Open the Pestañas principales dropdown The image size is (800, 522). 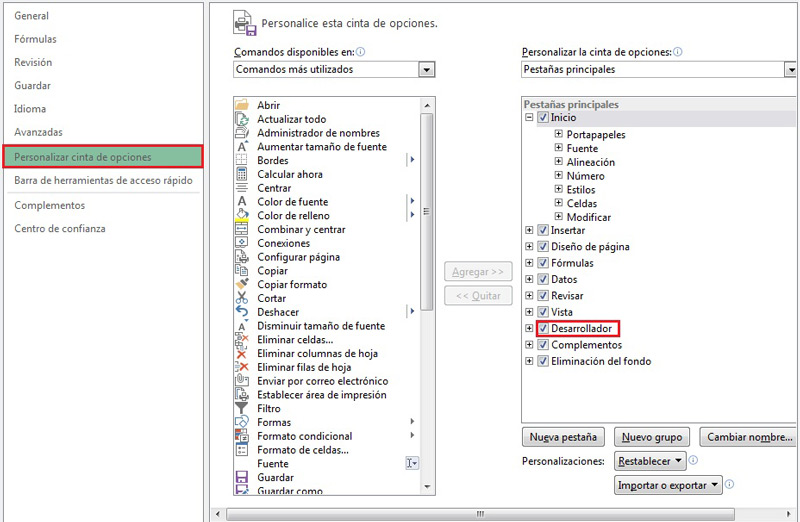tap(791, 69)
